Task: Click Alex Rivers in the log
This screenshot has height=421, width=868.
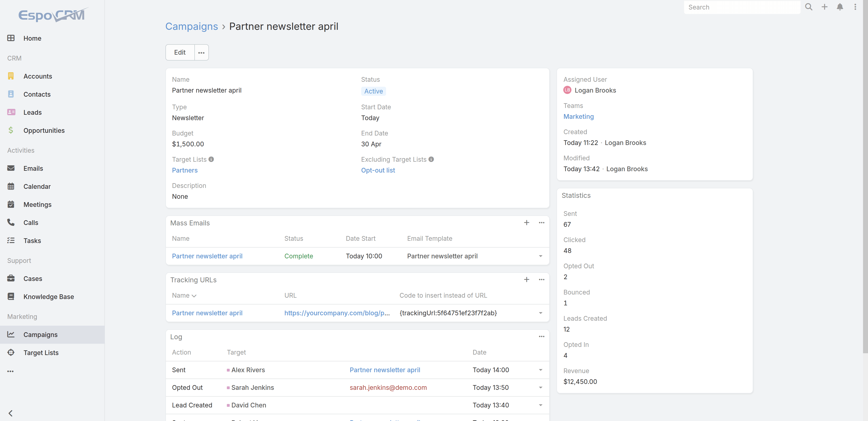Action: click(248, 370)
